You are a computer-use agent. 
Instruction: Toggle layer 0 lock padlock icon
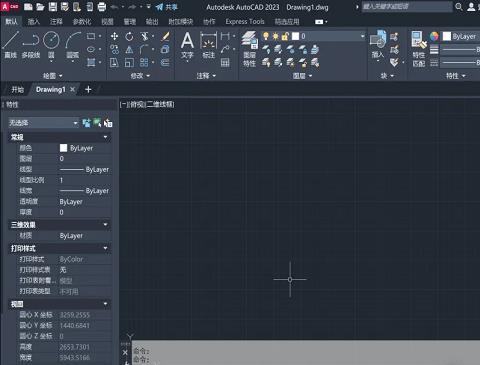[285, 36]
